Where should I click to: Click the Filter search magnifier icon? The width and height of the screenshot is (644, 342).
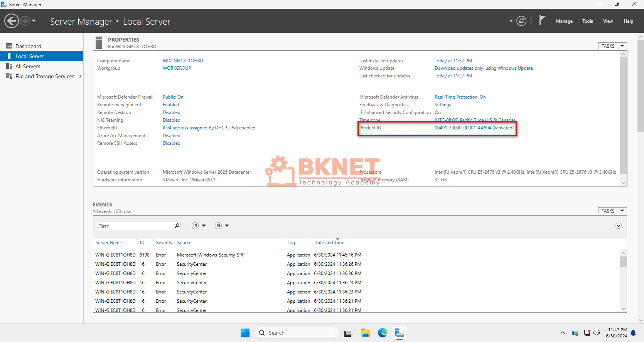tap(177, 226)
